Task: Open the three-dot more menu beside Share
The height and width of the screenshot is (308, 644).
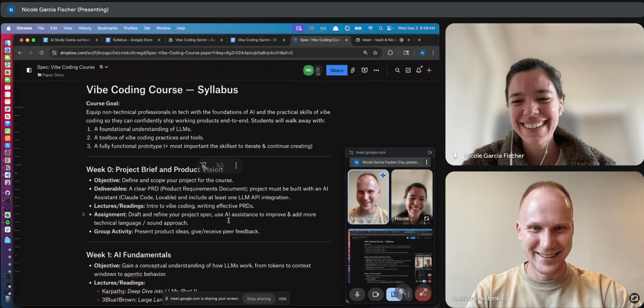Action: point(376,70)
